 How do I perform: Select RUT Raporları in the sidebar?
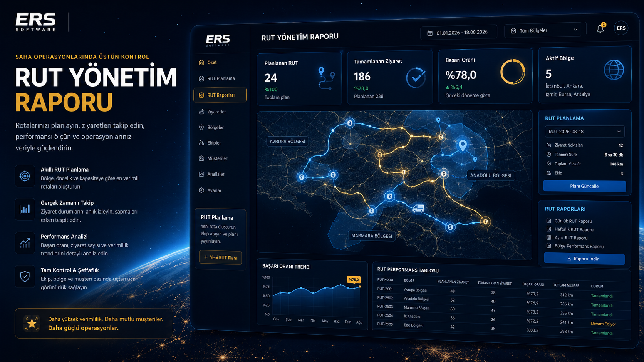click(x=220, y=95)
